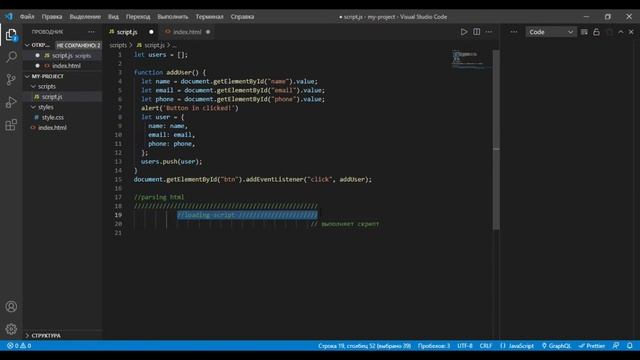Open the Справка menu

(x=242, y=17)
